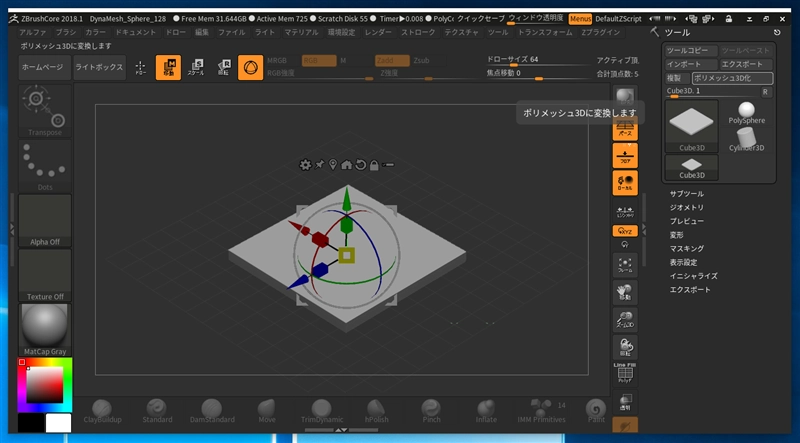Viewport: 800px width, 443px height.
Task: Toggle the Perspective button on right shelf
Action: point(625,129)
